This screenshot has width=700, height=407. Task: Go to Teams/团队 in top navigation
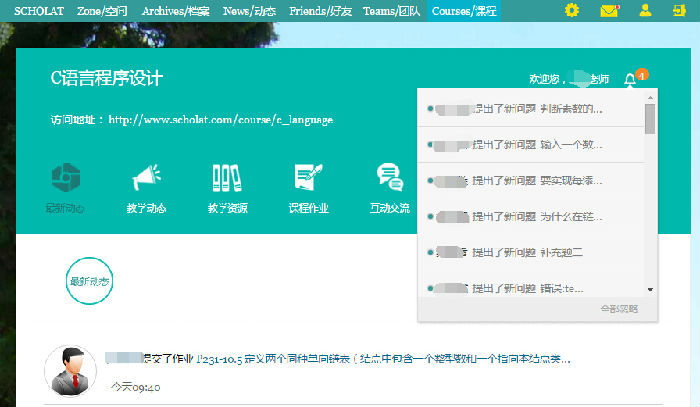393,11
